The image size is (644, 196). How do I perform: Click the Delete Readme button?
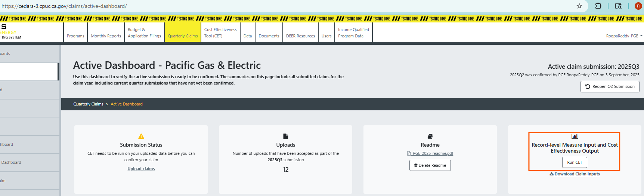[430, 165]
